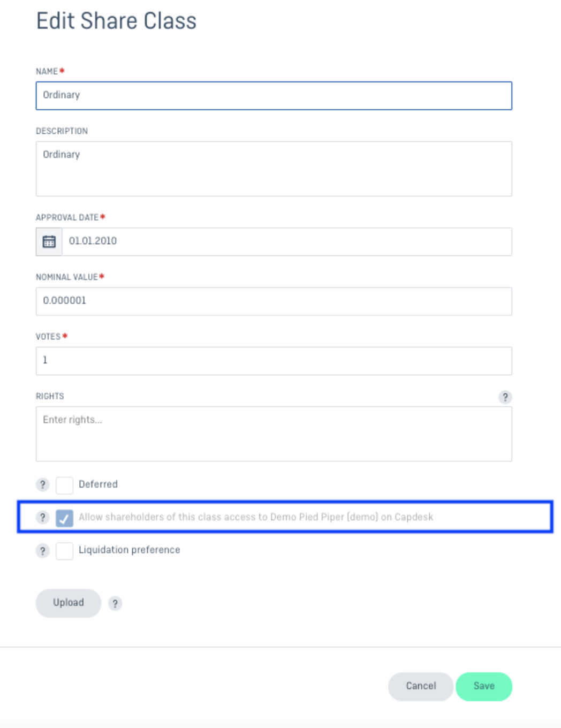Click the Nominal Value input 0.000001
The width and height of the screenshot is (561, 728).
coord(274,301)
